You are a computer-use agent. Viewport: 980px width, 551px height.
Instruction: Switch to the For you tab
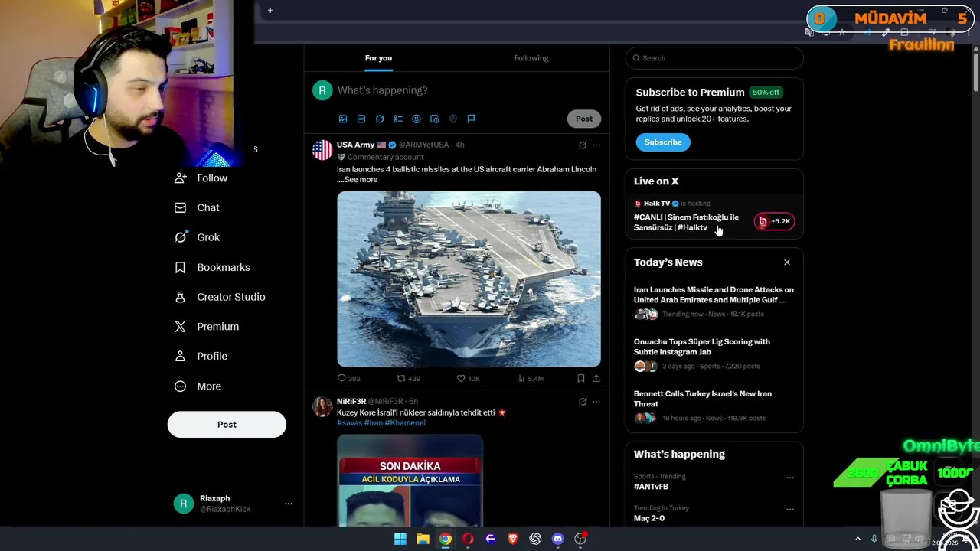378,58
